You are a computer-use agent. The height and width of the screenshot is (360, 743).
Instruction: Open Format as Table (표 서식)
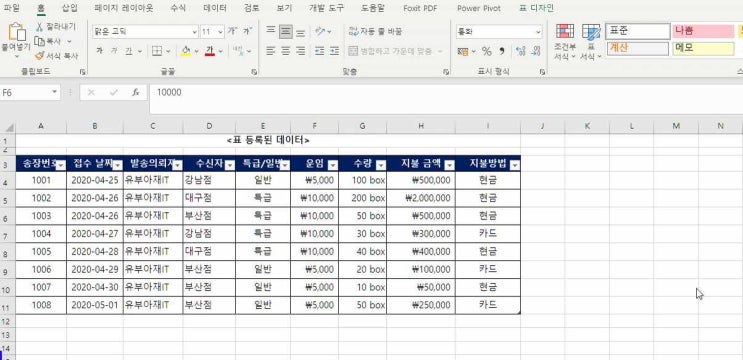[x=591, y=42]
